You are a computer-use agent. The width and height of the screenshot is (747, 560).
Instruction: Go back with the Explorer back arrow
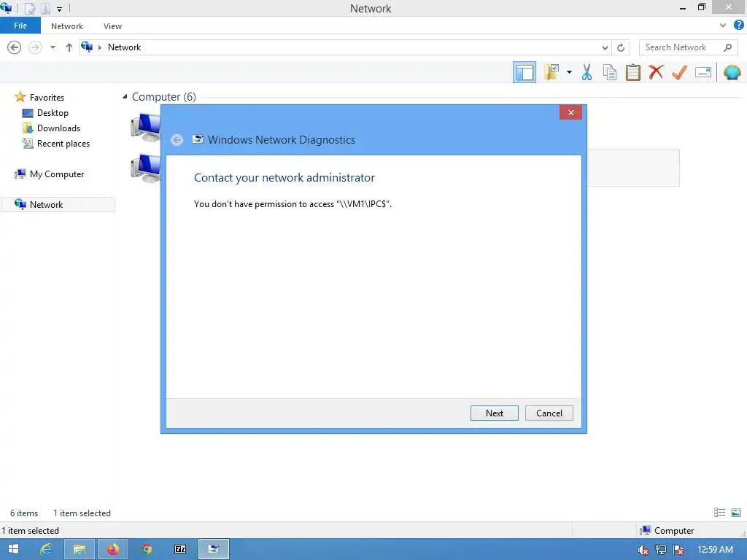coord(15,47)
